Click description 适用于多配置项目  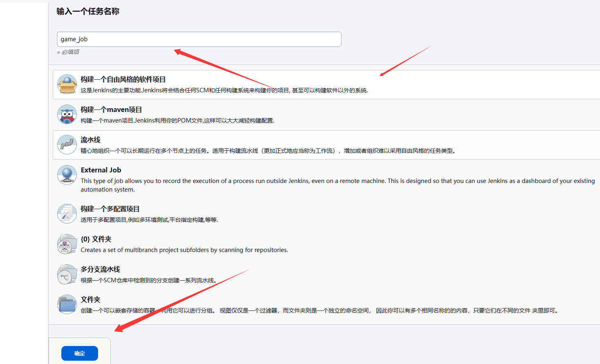click(x=149, y=220)
